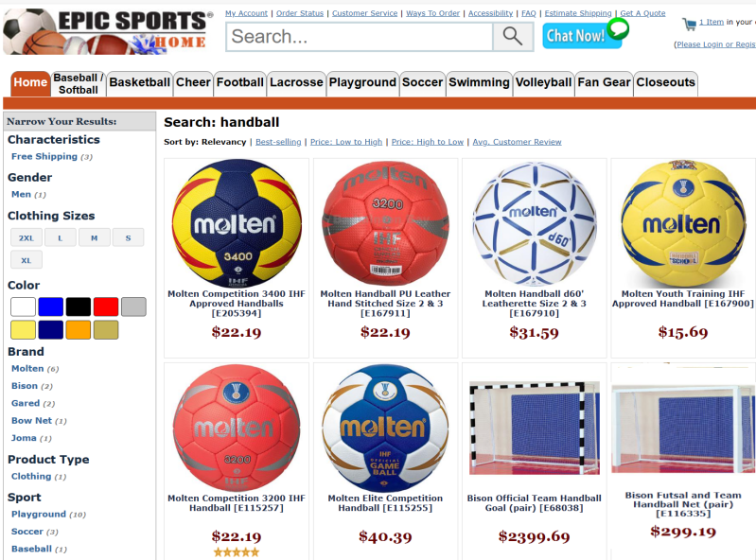Click the Epic Sports logo

click(109, 31)
